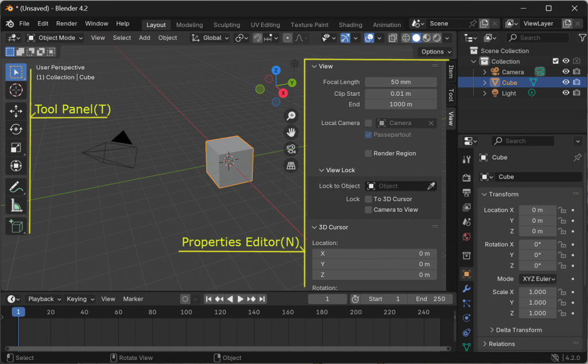Click the Play animation button
Viewport: 588px width, 364px height.
point(241,299)
